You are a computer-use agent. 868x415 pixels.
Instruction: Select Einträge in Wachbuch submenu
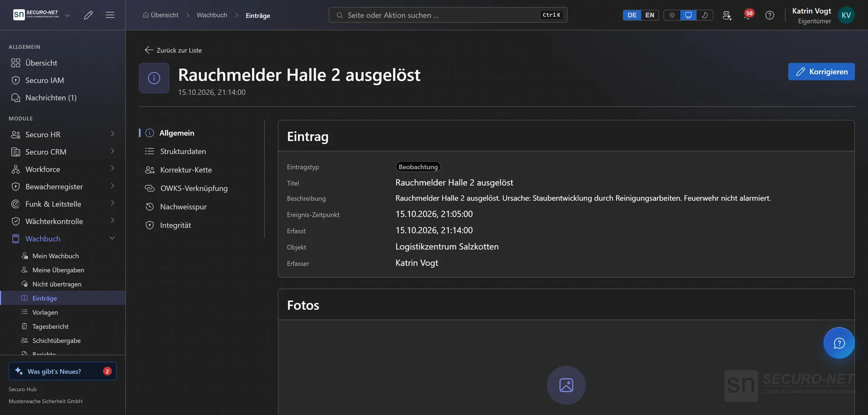point(63,298)
